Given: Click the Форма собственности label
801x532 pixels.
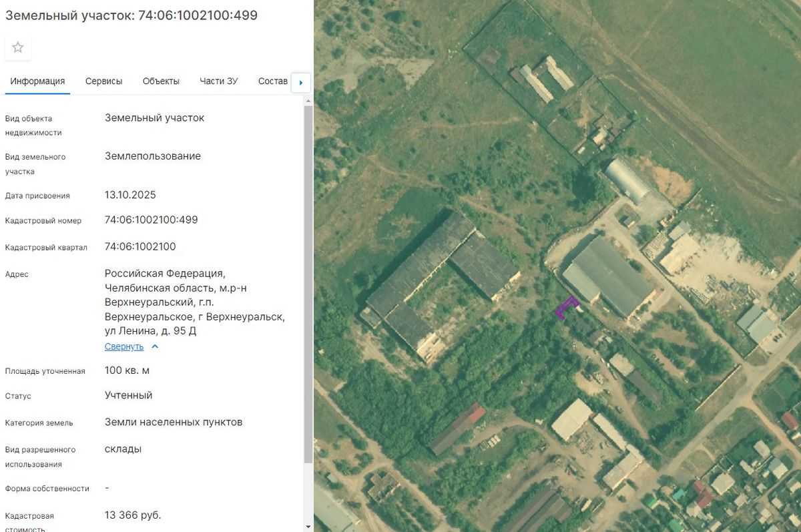Looking at the screenshot, I should 47,489.
